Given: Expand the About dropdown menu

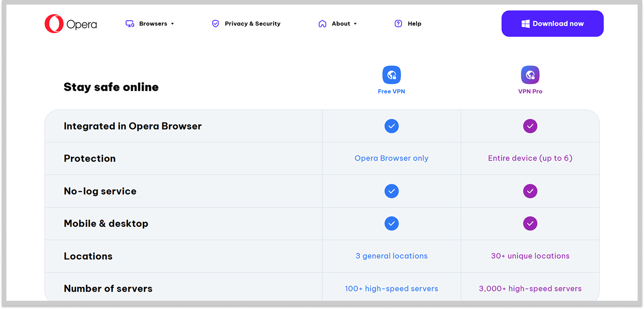Looking at the screenshot, I should (x=356, y=23).
